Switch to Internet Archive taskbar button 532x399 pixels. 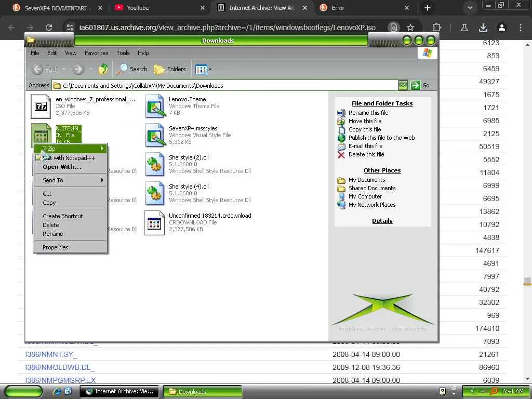click(119, 392)
